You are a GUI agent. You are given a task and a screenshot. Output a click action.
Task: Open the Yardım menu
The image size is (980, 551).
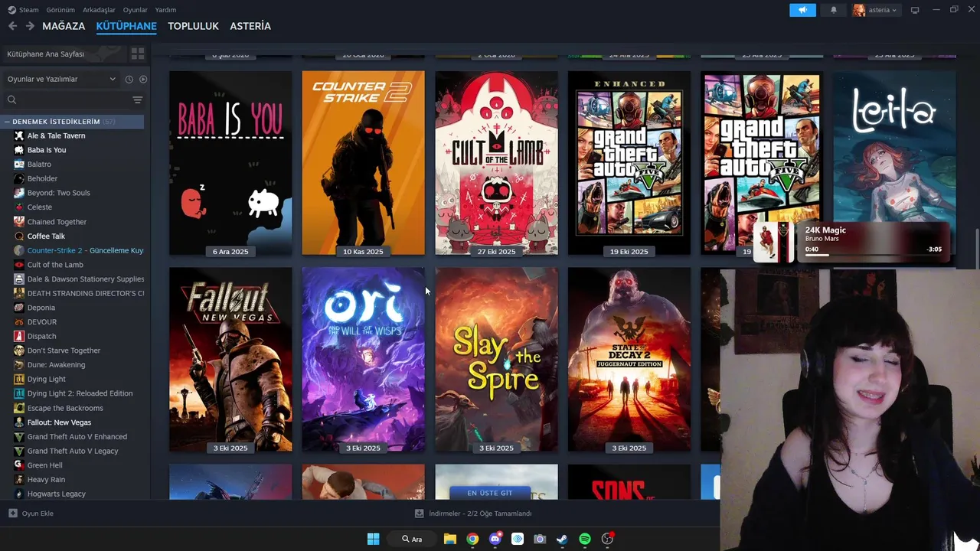[165, 10]
